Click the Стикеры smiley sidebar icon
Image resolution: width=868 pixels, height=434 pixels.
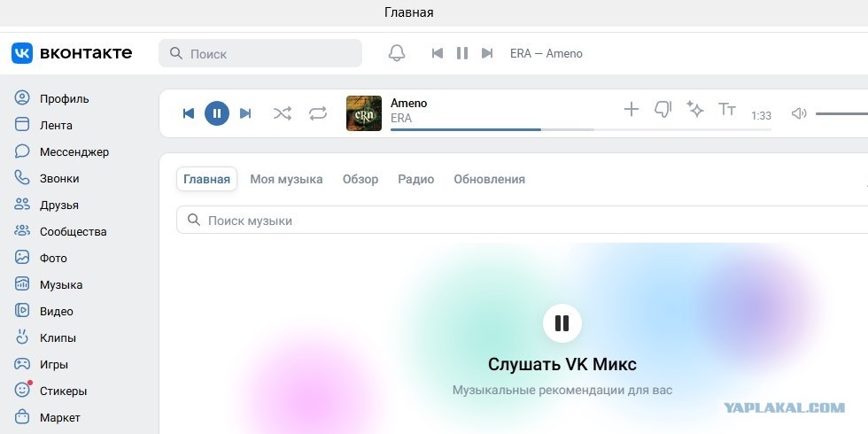(22, 391)
